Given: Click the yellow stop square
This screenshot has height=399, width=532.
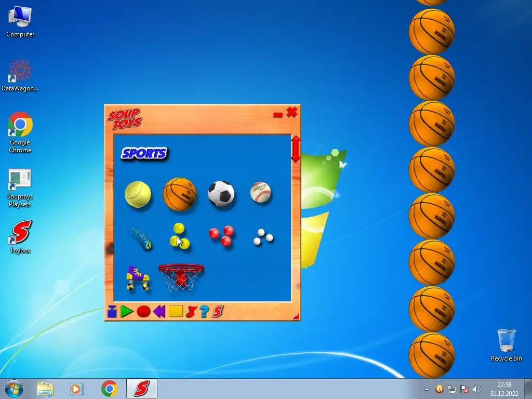Looking at the screenshot, I should pyautogui.click(x=176, y=312).
